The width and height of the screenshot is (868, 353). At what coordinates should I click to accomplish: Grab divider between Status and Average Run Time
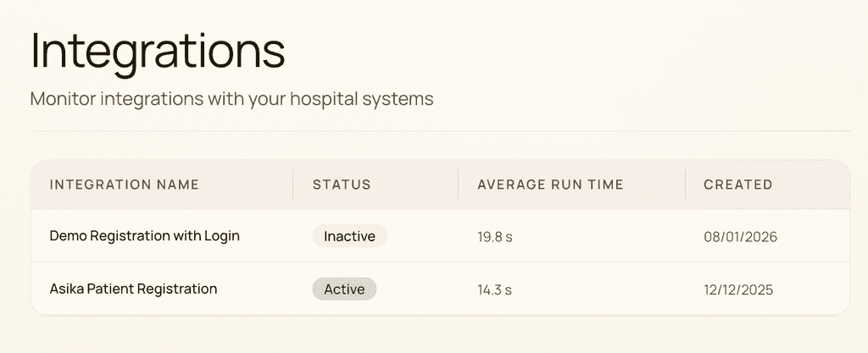point(458,185)
